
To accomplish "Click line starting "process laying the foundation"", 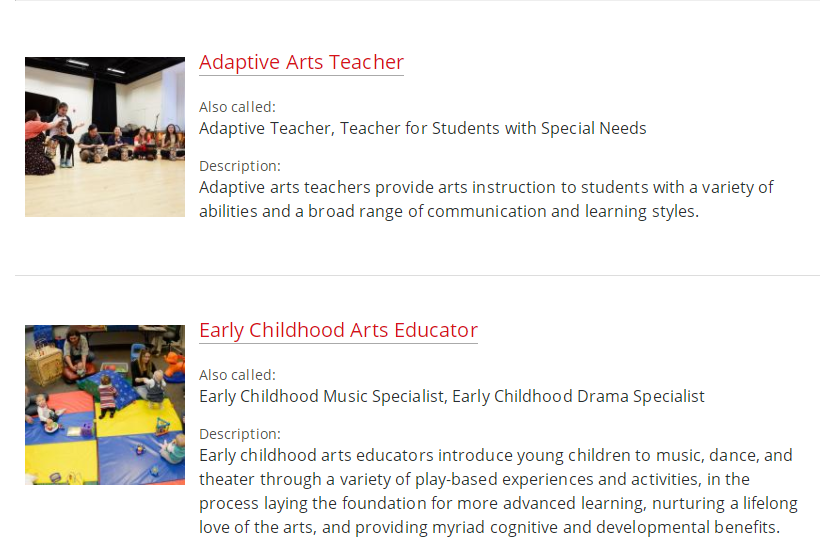I will [x=498, y=503].
